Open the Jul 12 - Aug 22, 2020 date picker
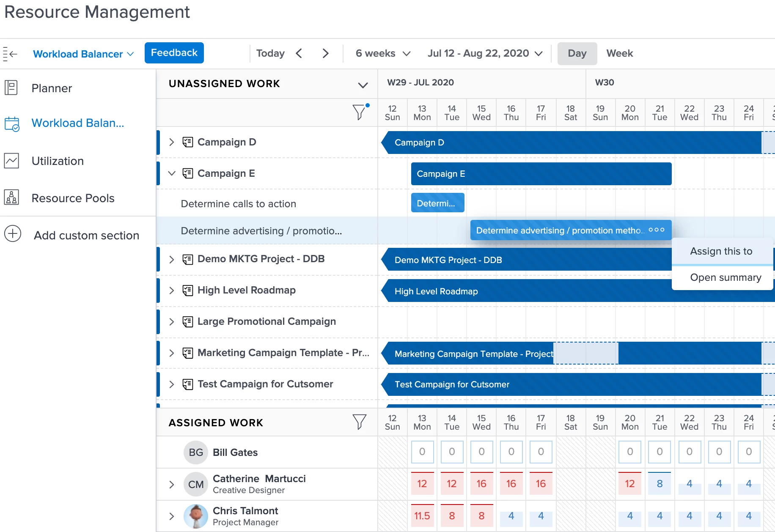The height and width of the screenshot is (532, 775). click(485, 53)
